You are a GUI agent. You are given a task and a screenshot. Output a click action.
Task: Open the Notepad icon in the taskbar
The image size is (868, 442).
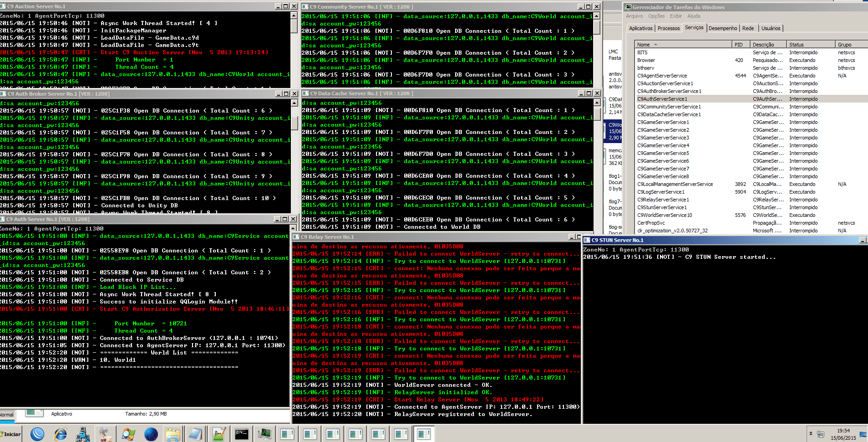coord(196,434)
